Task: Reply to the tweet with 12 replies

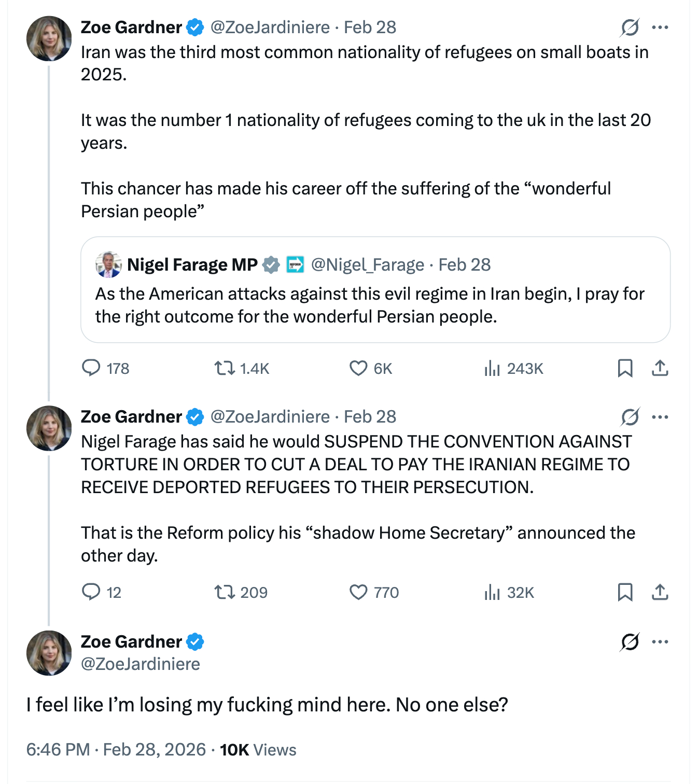Action: pyautogui.click(x=91, y=592)
